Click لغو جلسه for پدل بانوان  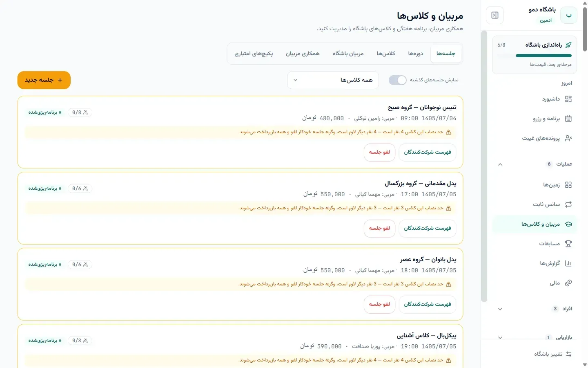coord(380,304)
